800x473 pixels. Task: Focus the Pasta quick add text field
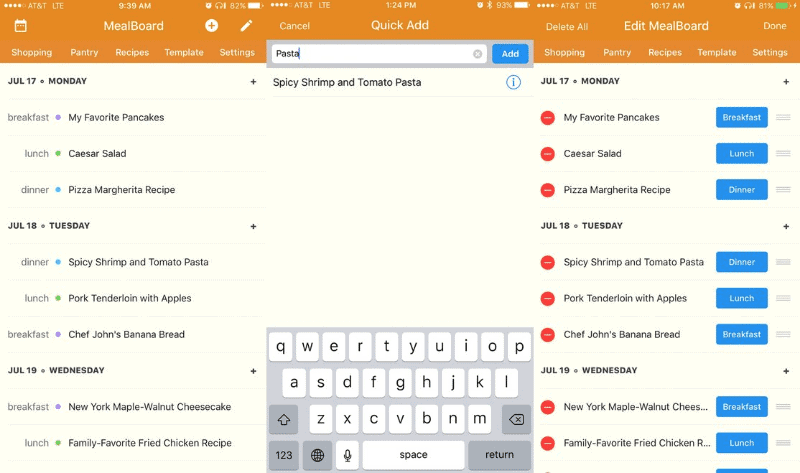pos(379,54)
